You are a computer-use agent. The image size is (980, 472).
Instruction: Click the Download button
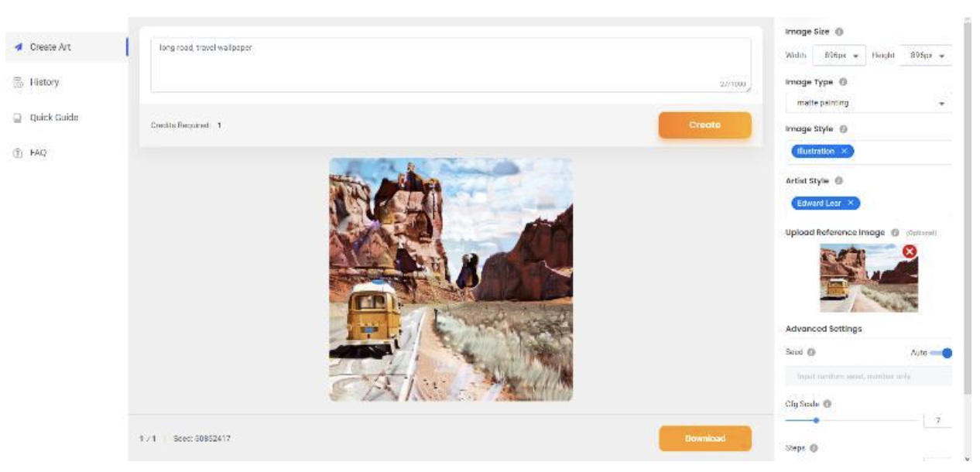(704, 439)
